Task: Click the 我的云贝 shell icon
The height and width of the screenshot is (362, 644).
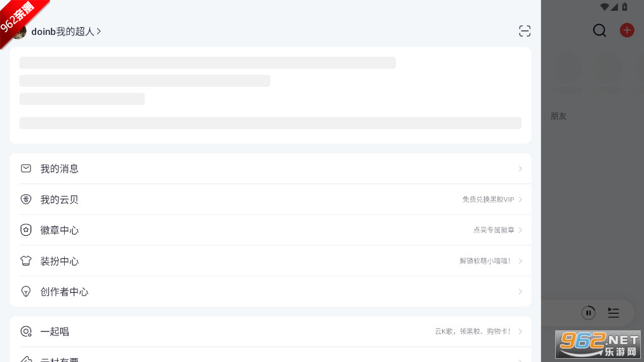Action: (x=26, y=199)
